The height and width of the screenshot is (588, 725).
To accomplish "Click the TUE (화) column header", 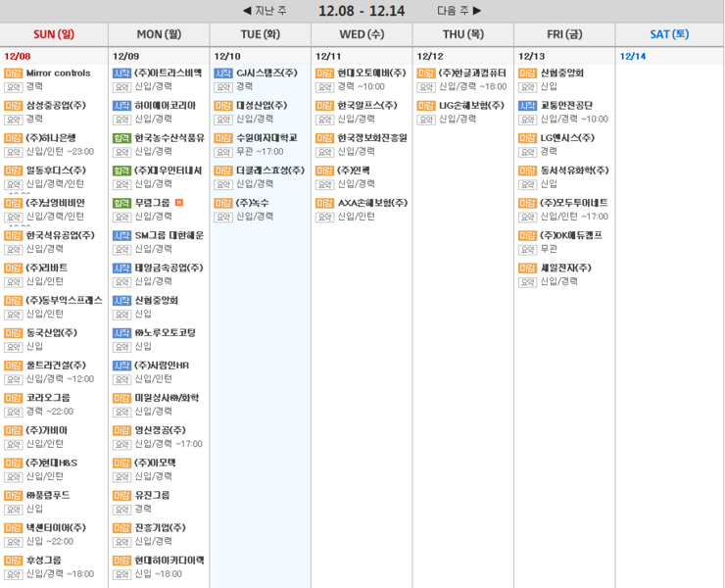I will pyautogui.click(x=261, y=34).
